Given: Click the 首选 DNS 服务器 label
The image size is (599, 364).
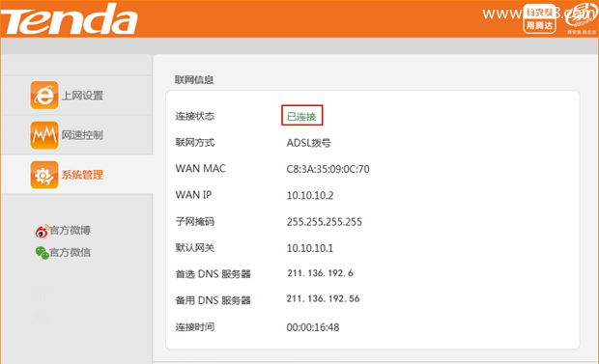Looking at the screenshot, I should coord(213,274).
